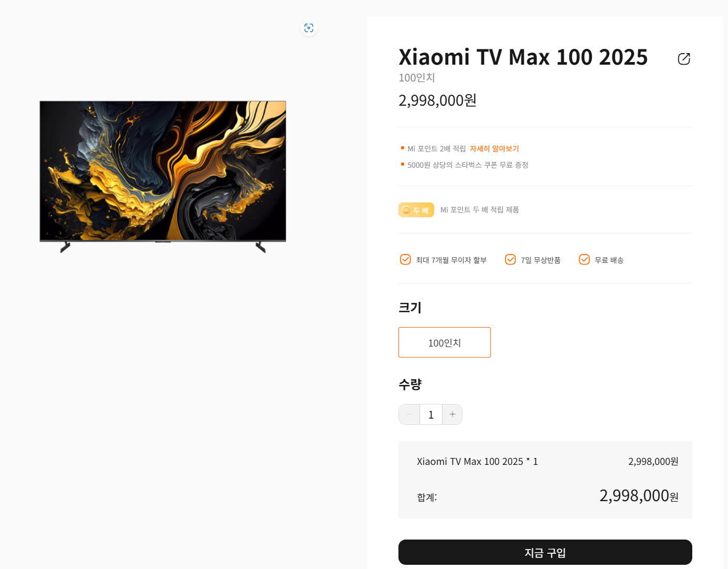Click the quantity number field
The image size is (728, 569).
click(x=431, y=414)
